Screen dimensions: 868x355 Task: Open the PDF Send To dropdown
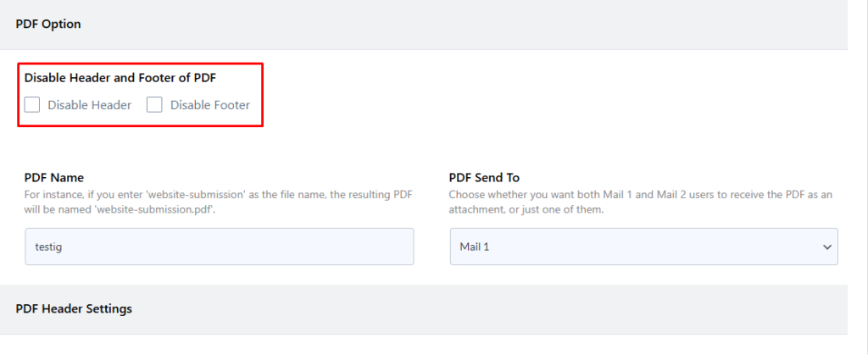644,247
